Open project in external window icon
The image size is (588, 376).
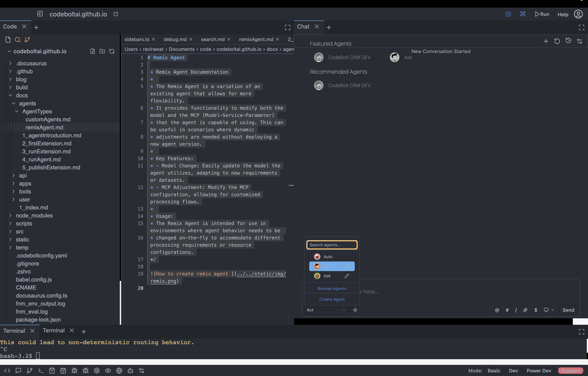coord(116,14)
